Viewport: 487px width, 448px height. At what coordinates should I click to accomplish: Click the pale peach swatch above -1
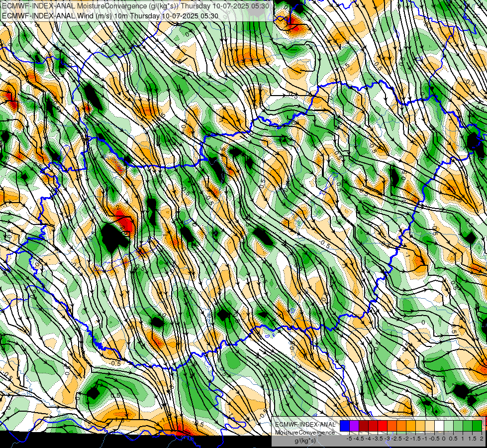point(430,426)
